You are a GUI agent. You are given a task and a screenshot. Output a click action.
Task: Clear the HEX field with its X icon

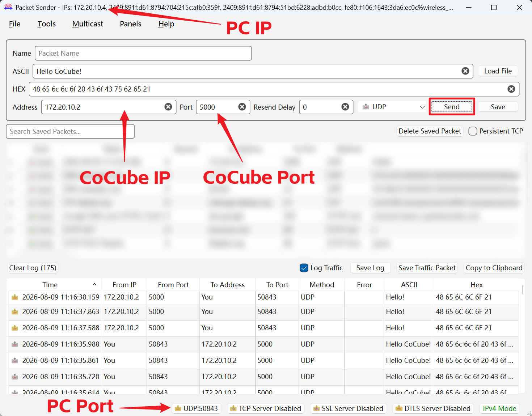[x=511, y=89]
